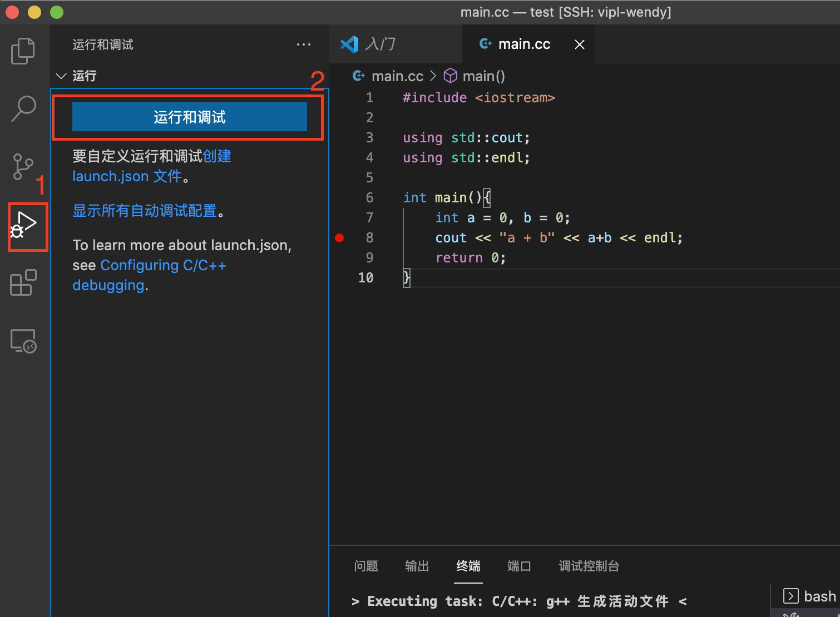Open the Run and Debug view
This screenshot has width=840, height=617.
[x=24, y=225]
